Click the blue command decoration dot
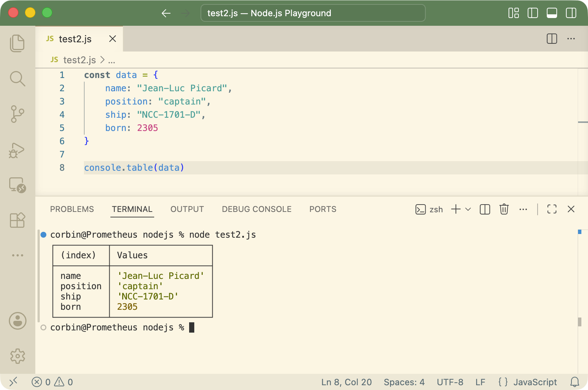The height and width of the screenshot is (390, 588). [43, 235]
